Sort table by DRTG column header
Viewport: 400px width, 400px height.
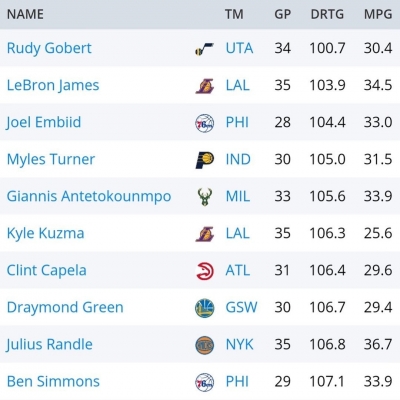(327, 14)
